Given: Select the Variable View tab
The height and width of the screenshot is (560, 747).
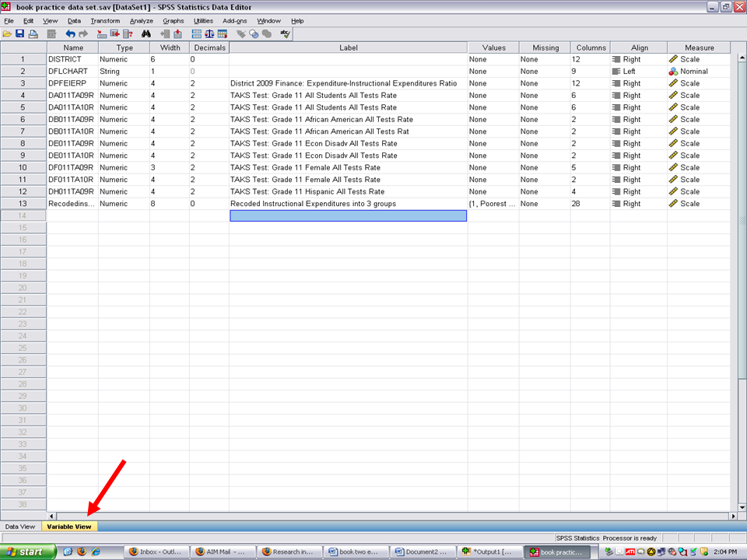Looking at the screenshot, I should tap(69, 527).
